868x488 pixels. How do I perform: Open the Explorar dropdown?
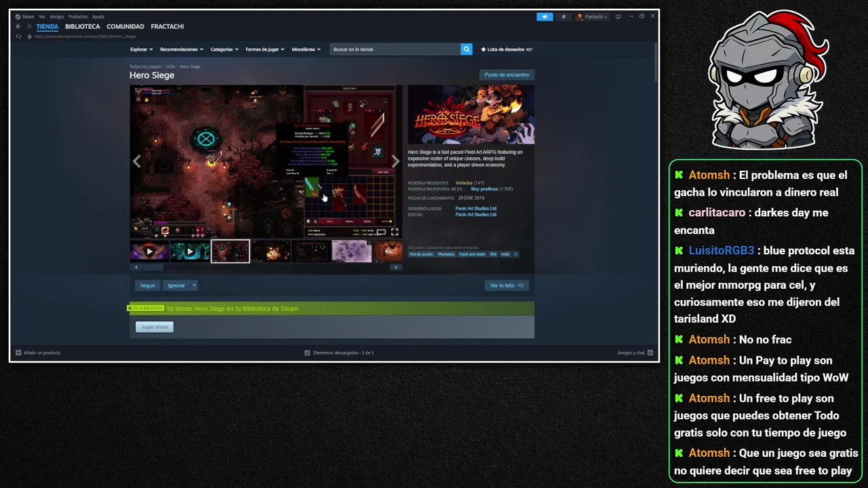141,49
